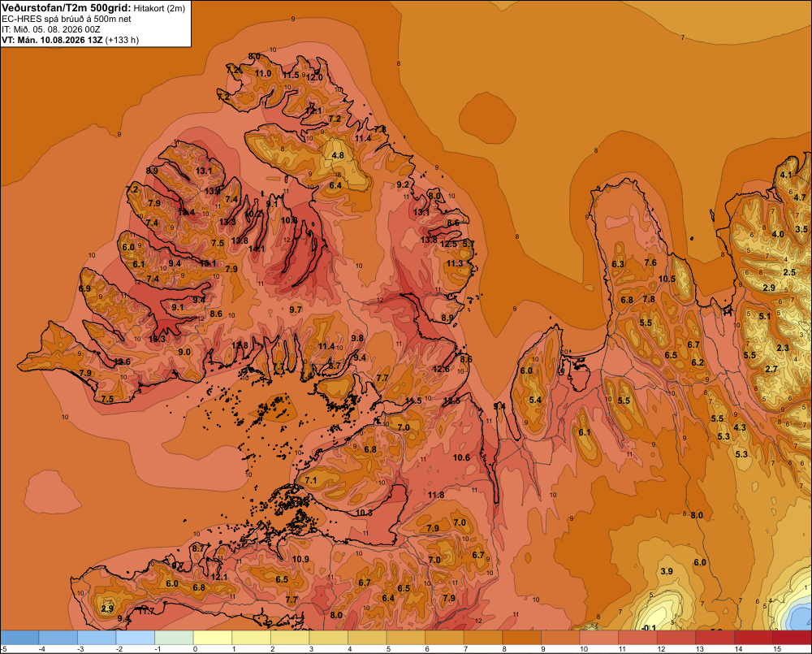
Task: Click the '10.5' temperature value
Action: click(667, 279)
